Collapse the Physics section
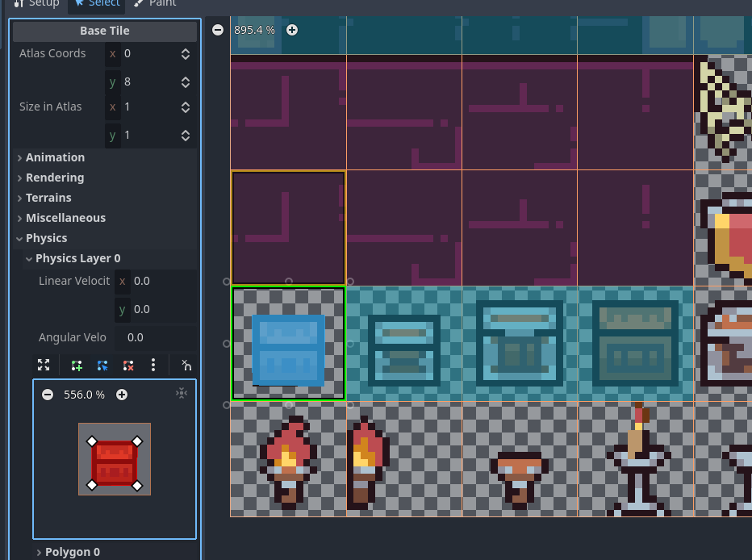 [x=46, y=238]
